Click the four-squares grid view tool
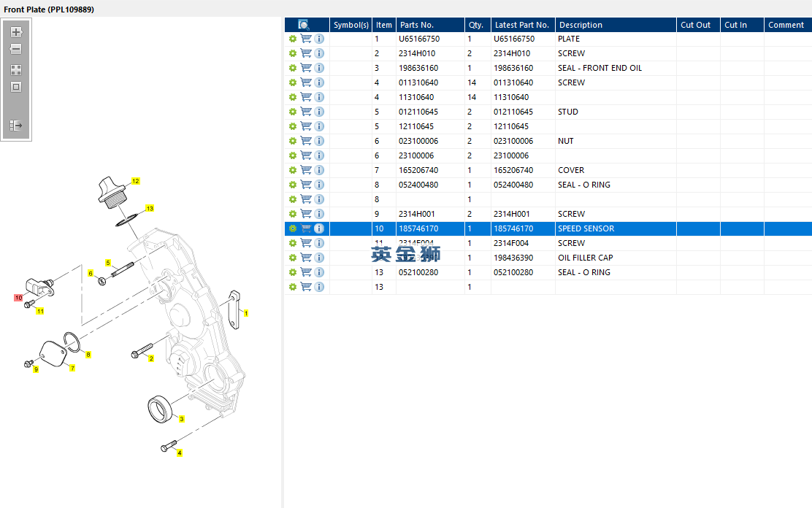The width and height of the screenshot is (812, 508). (16, 70)
